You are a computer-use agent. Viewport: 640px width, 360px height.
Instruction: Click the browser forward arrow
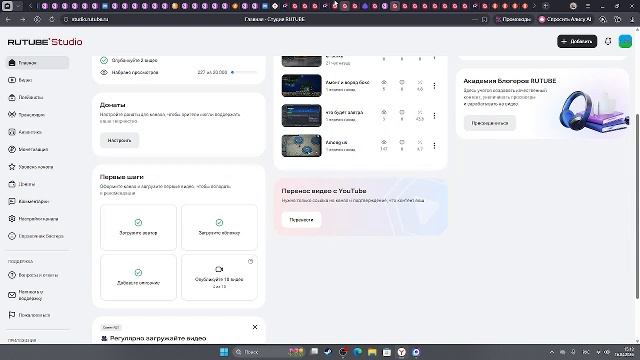[x=22, y=19]
